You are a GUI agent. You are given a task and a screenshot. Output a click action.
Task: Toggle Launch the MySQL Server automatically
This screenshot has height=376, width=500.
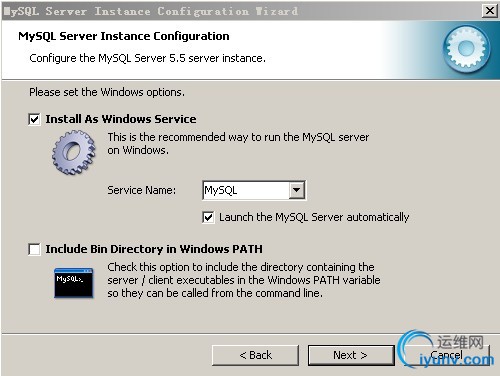(x=208, y=217)
